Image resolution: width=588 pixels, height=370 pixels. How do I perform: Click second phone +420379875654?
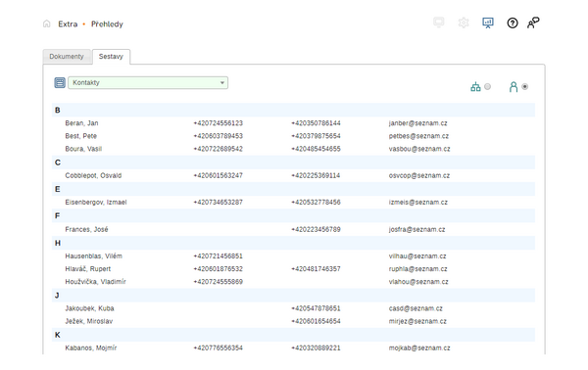(x=317, y=136)
